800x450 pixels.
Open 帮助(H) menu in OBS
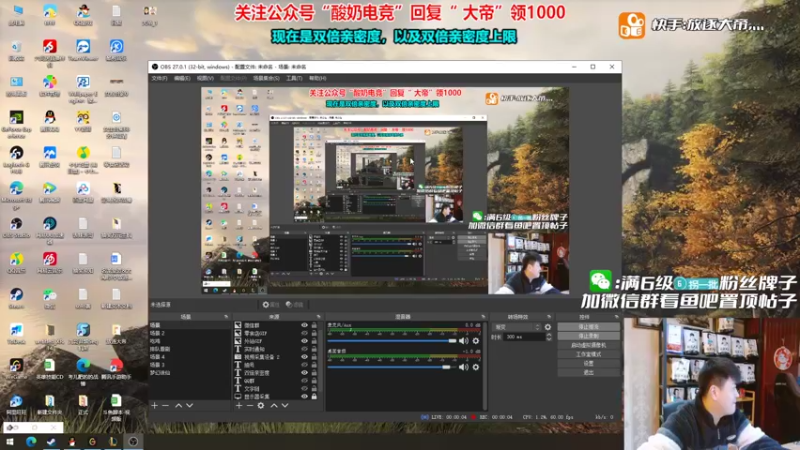point(317,78)
